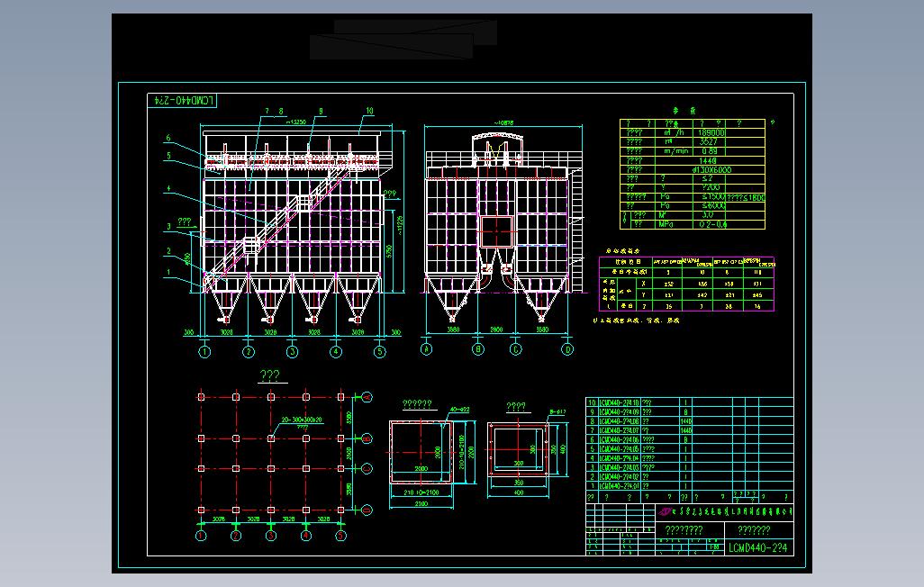Click the m/min unit cell in the parameter table
The image size is (924, 587).
pos(676,151)
